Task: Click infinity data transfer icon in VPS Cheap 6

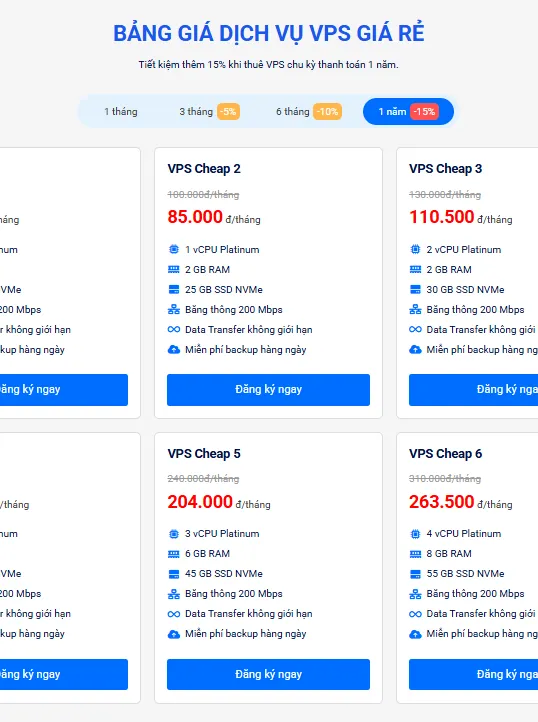Action: click(415, 614)
